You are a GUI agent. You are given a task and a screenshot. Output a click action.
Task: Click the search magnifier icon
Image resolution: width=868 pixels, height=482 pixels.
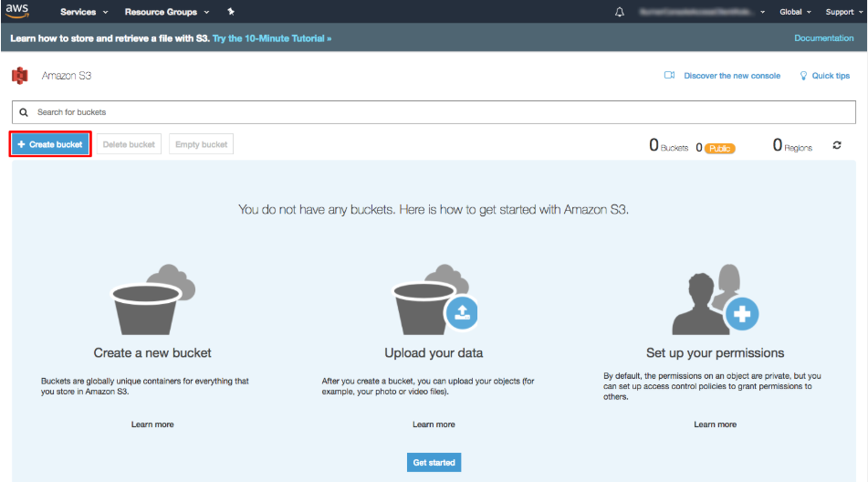tap(24, 112)
